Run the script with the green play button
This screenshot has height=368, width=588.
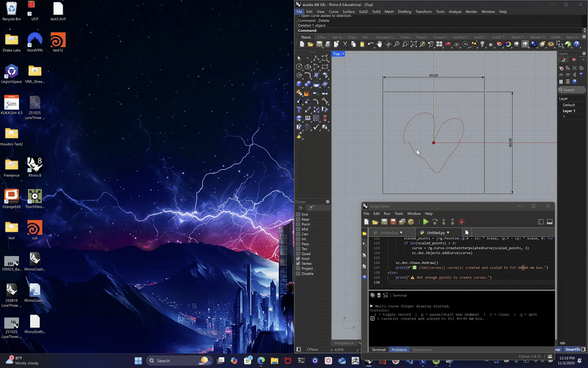coord(425,222)
